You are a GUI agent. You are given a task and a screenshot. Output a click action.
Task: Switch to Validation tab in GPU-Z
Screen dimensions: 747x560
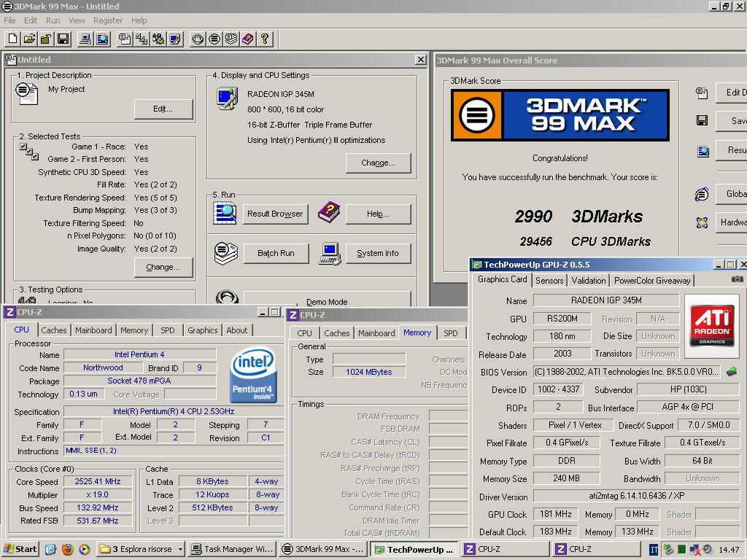(x=589, y=281)
